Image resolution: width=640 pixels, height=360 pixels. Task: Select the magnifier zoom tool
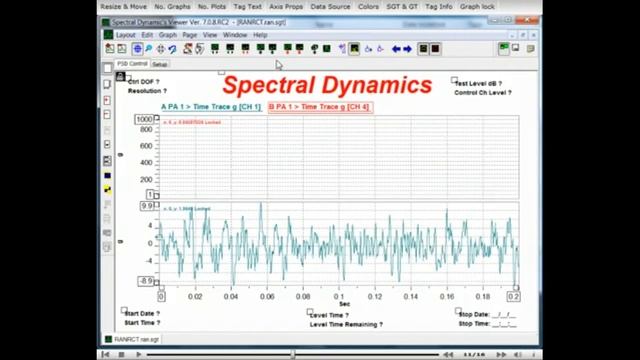coord(149,49)
